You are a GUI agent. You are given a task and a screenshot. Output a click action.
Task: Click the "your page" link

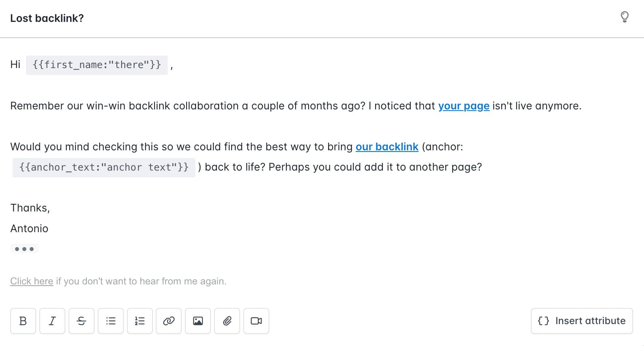pos(464,106)
